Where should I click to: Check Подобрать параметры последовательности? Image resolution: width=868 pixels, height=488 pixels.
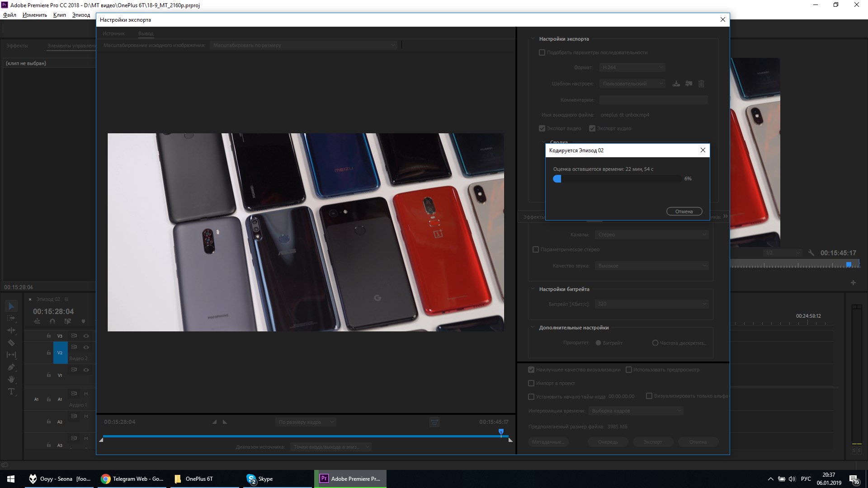click(x=542, y=52)
